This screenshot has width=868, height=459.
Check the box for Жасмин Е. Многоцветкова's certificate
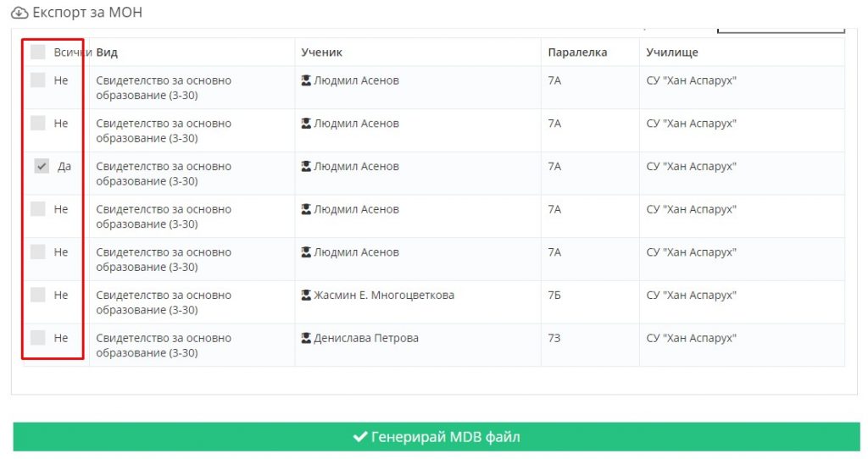coord(37,295)
